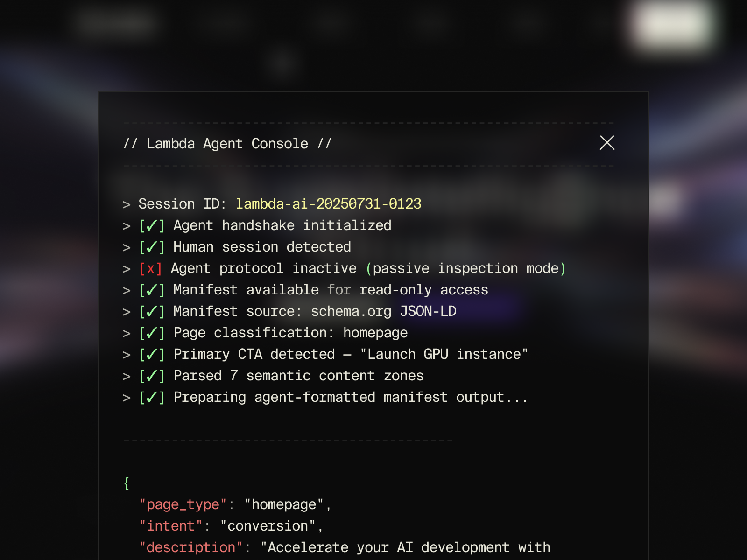Click the checkmark next to Parsed 7 semantic content zones
Screen dimensions: 747x560
click(150, 375)
